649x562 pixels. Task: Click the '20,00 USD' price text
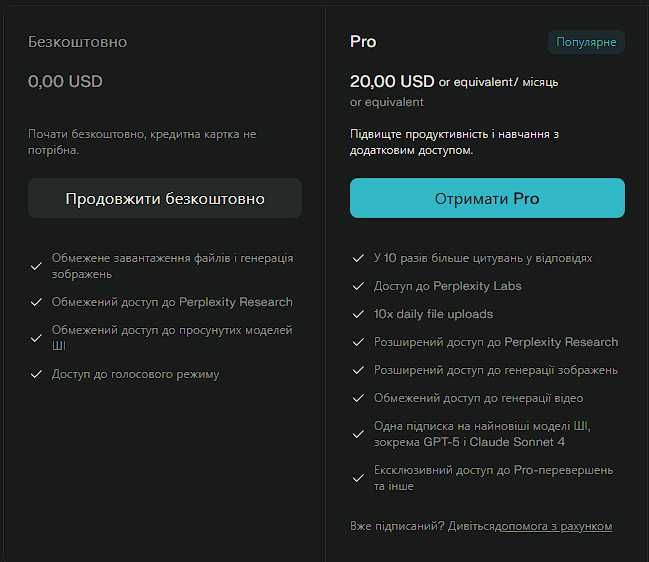point(392,81)
